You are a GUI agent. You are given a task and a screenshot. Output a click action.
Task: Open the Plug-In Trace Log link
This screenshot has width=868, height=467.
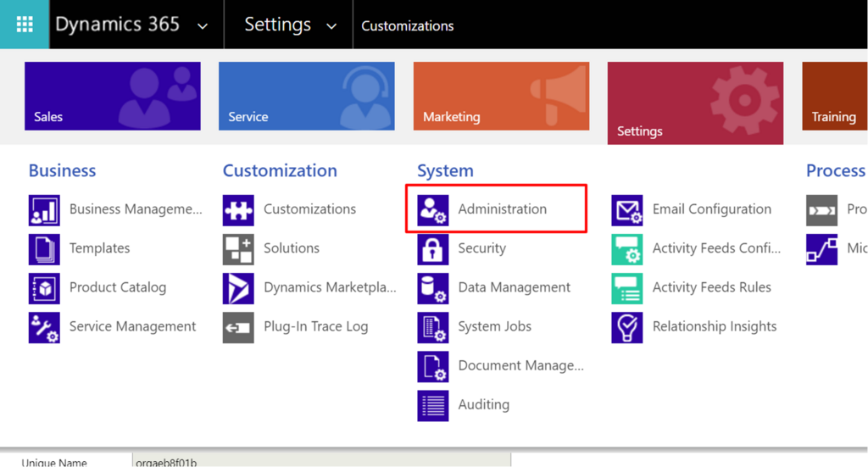tap(315, 326)
